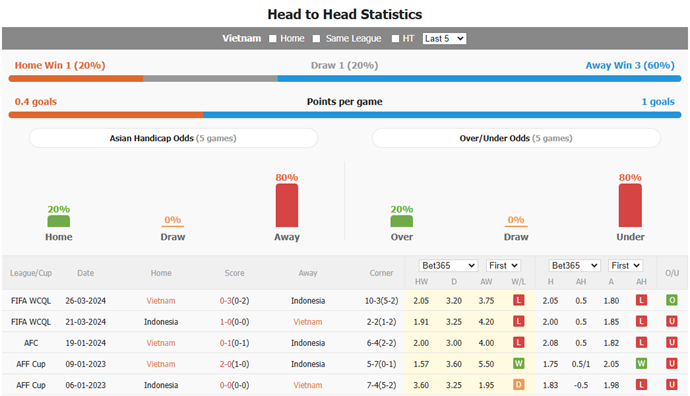The image size is (690, 396).
Task: Tick the Same League checkbox
Action: (x=316, y=39)
